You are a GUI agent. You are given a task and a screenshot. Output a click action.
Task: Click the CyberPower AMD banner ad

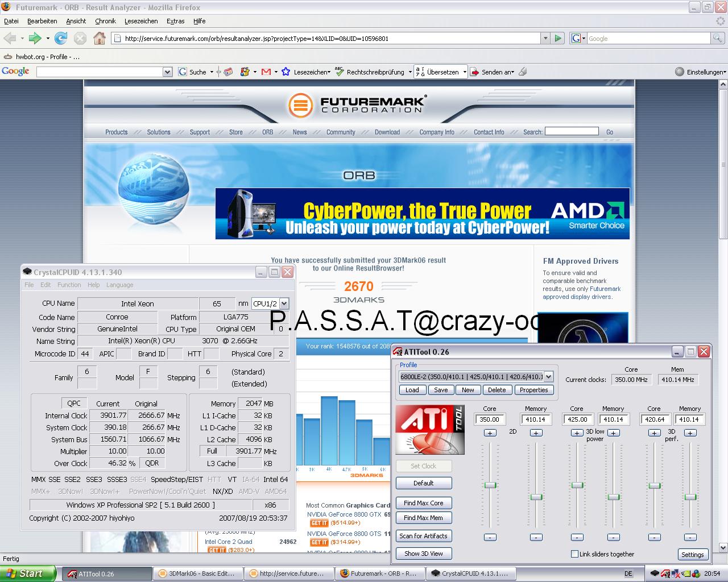click(x=423, y=214)
